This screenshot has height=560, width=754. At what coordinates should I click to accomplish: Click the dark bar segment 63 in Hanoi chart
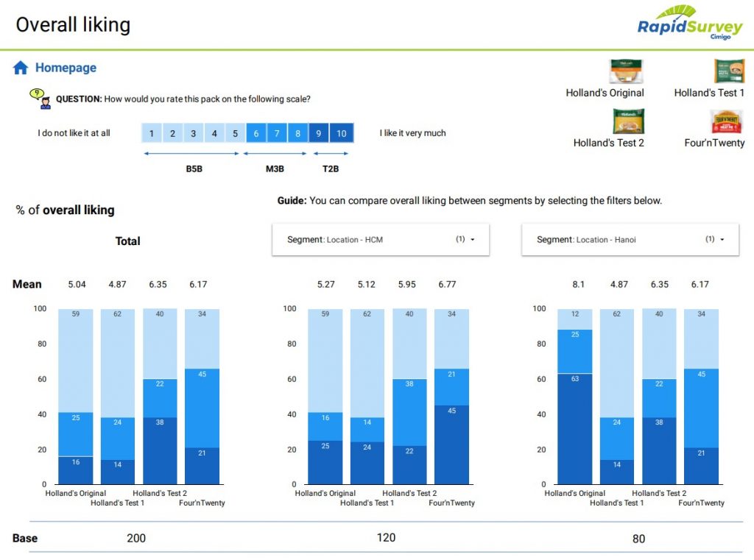pos(575,429)
